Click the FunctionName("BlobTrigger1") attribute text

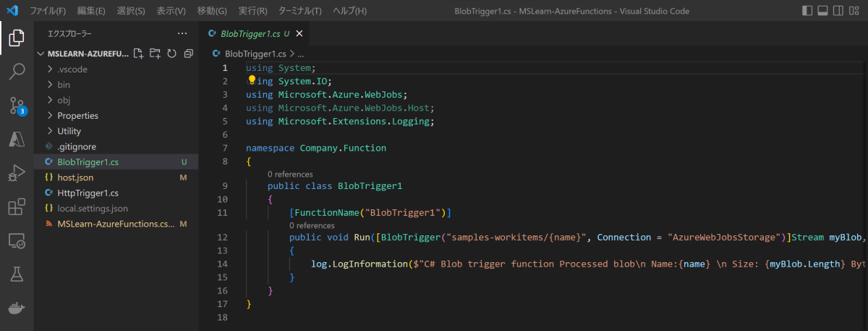coord(370,212)
